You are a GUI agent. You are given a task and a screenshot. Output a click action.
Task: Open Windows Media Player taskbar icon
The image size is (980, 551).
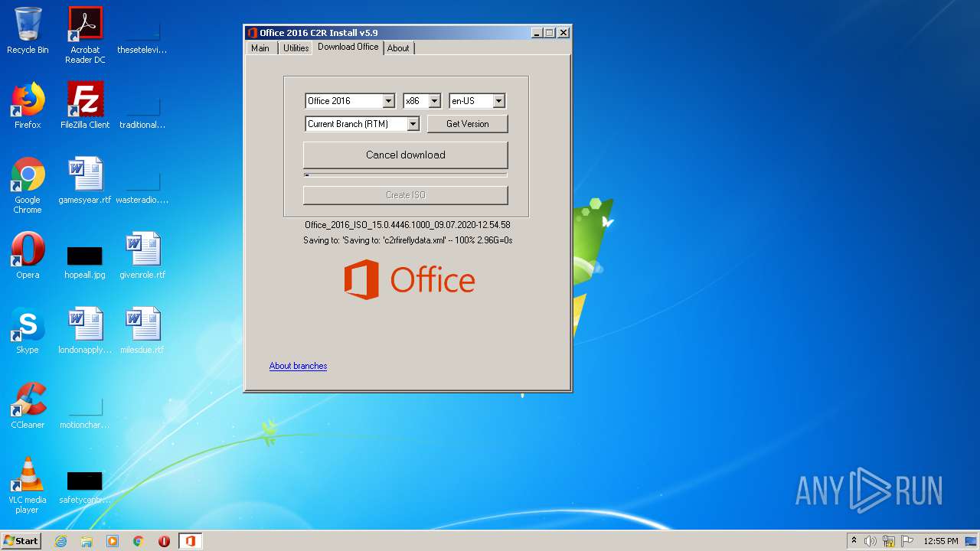tap(113, 541)
